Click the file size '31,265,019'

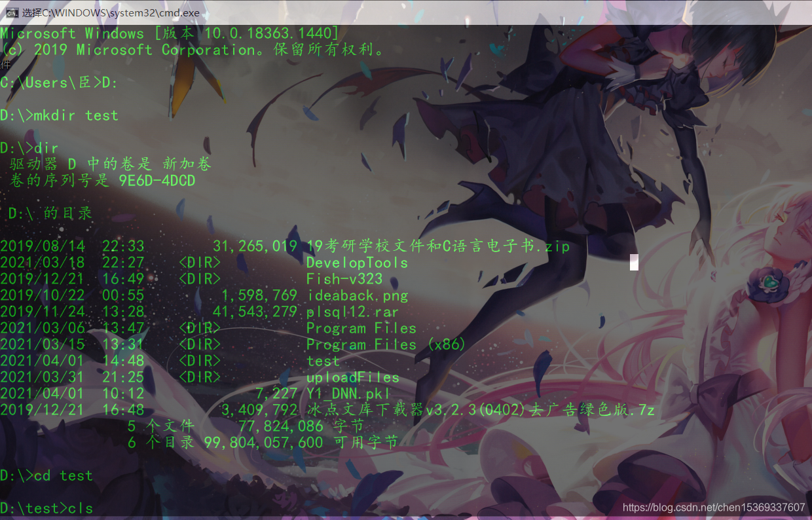(x=255, y=246)
